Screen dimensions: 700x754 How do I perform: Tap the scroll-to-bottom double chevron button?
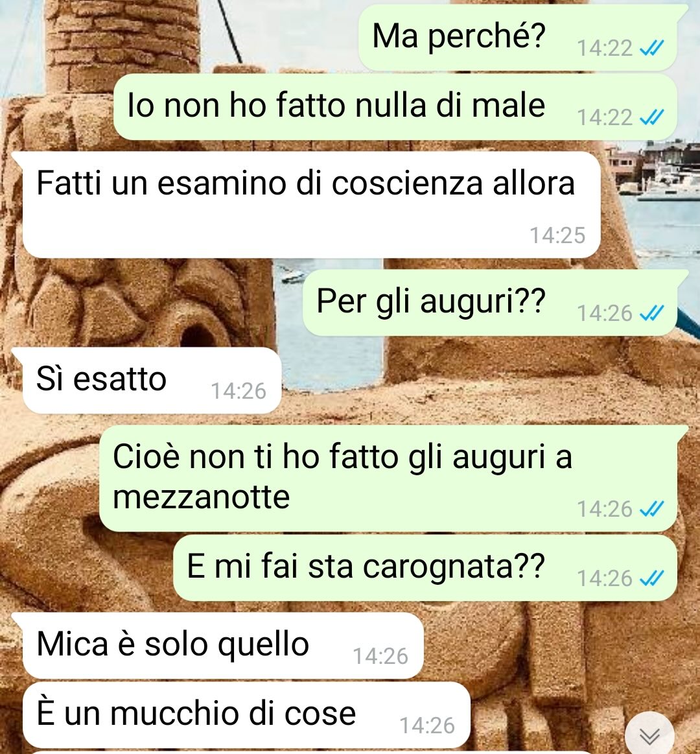(x=649, y=736)
